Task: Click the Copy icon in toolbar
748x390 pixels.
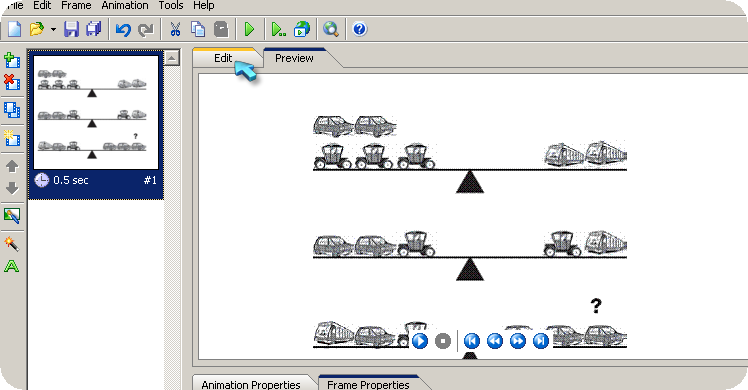Action: 198,29
